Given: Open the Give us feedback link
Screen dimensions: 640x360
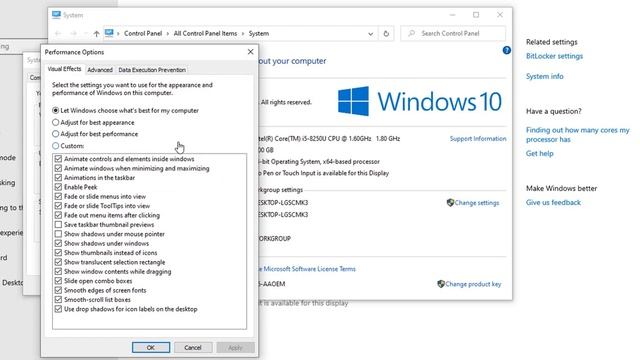Looking at the screenshot, I should coord(553,202).
